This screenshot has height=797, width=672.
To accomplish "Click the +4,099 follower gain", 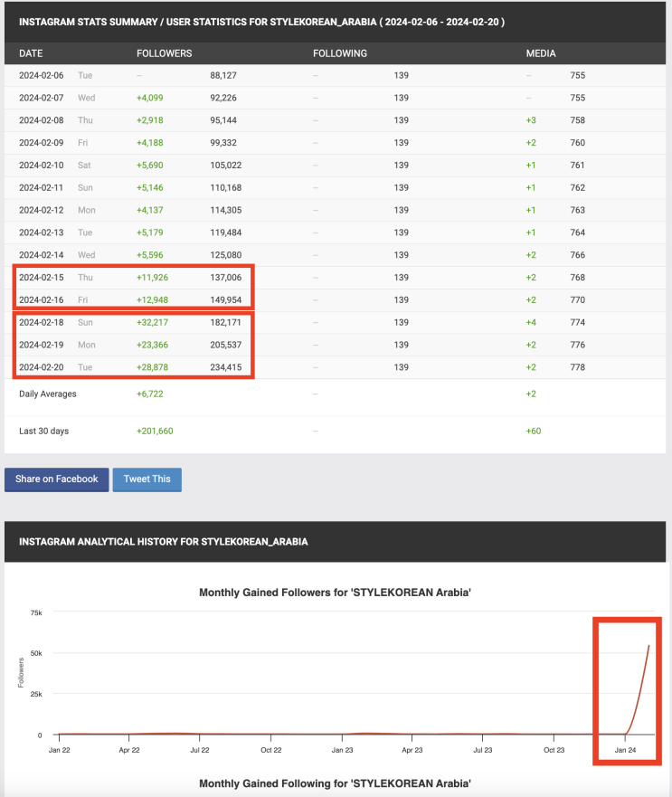I will click(150, 98).
